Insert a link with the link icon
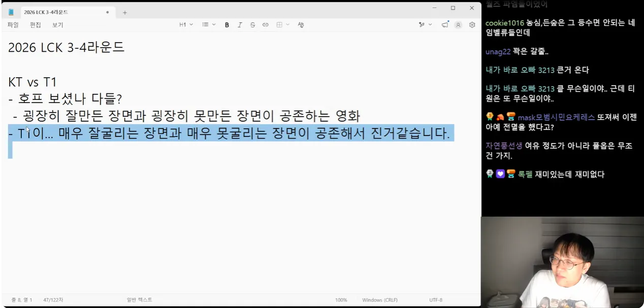The width and height of the screenshot is (644, 308). pos(265,25)
